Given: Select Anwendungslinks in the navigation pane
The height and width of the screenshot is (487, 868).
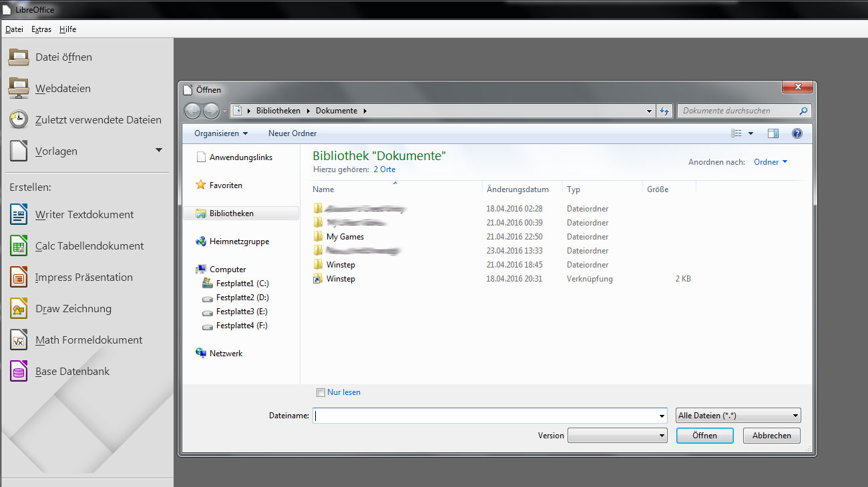Looking at the screenshot, I should [241, 157].
